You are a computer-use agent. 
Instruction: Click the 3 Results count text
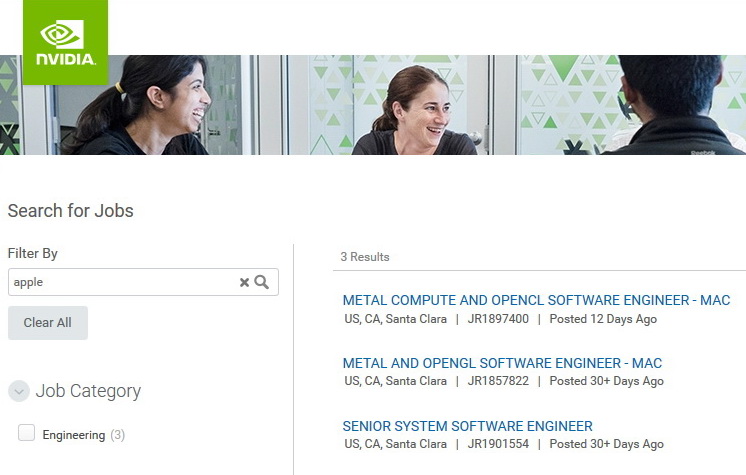coord(364,257)
